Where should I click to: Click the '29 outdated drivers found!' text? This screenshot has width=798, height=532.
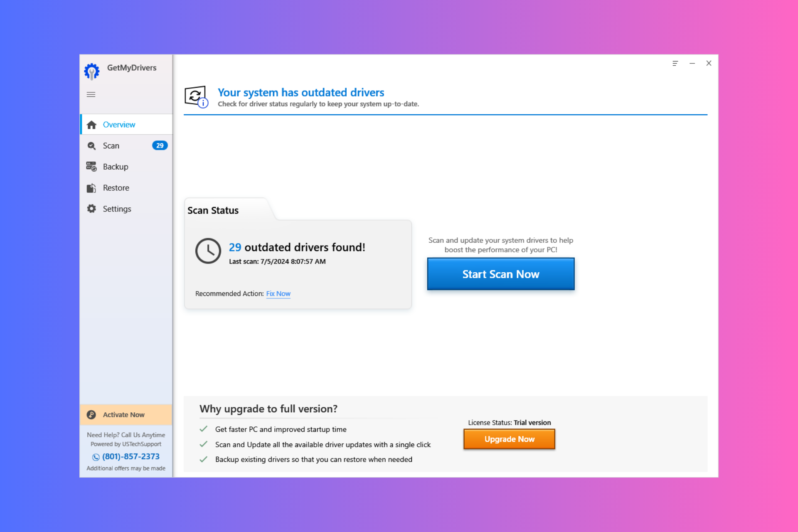[297, 247]
